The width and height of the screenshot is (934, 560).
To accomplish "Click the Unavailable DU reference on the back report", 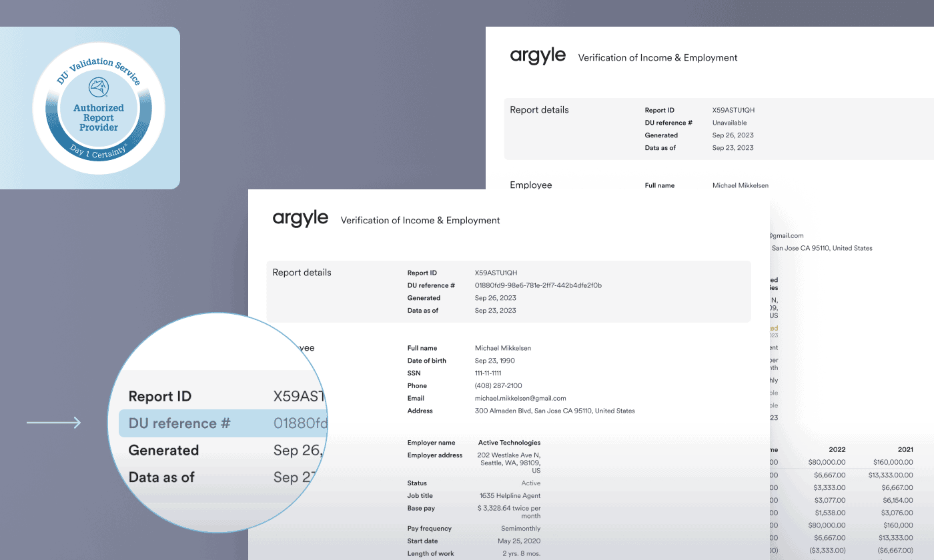I will [730, 123].
